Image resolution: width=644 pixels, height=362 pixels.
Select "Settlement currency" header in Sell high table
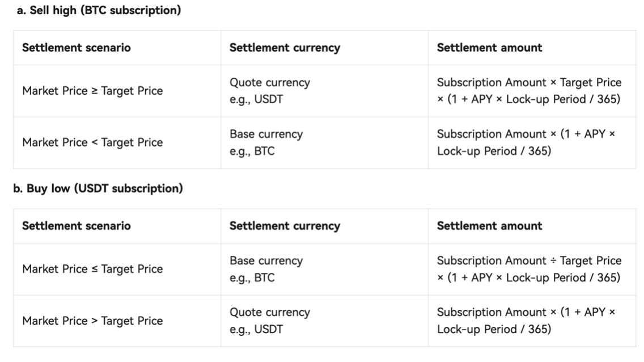(x=285, y=48)
